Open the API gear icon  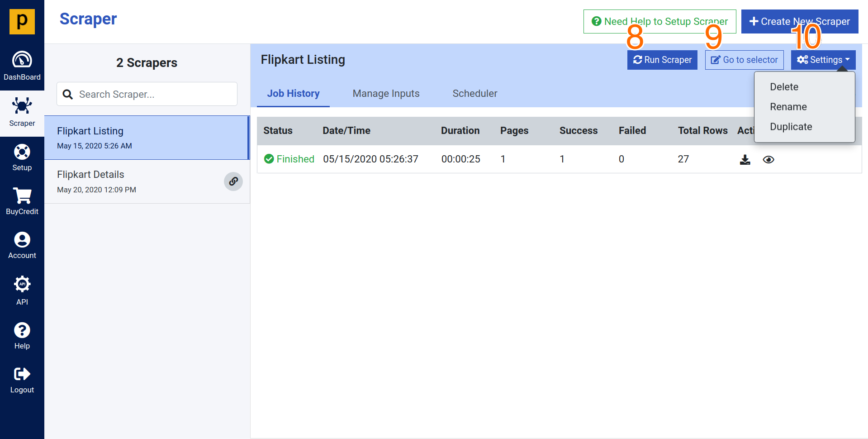click(x=22, y=284)
